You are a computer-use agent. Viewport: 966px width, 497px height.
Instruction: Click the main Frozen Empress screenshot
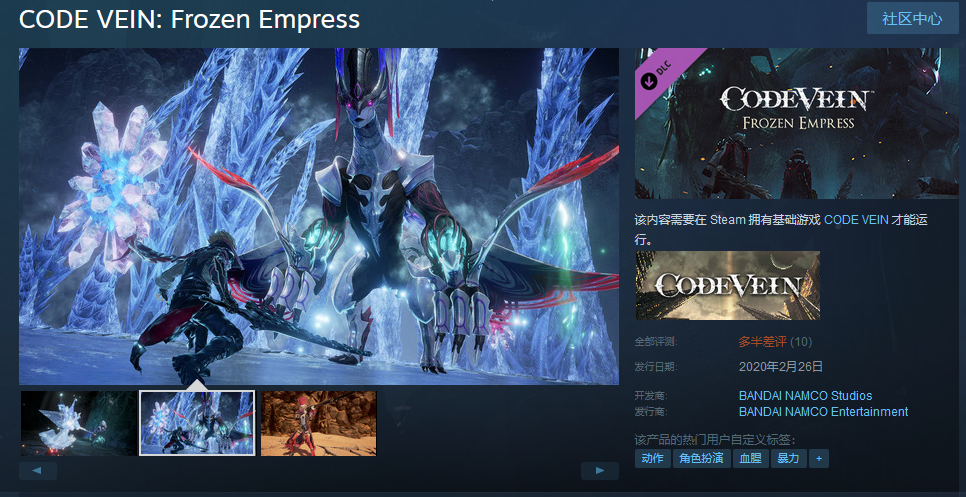[x=319, y=216]
